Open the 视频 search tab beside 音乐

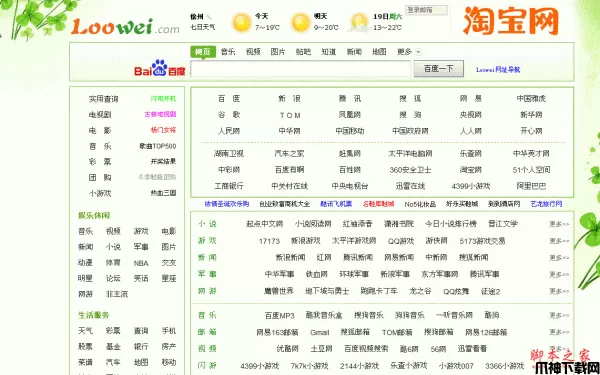click(x=253, y=52)
